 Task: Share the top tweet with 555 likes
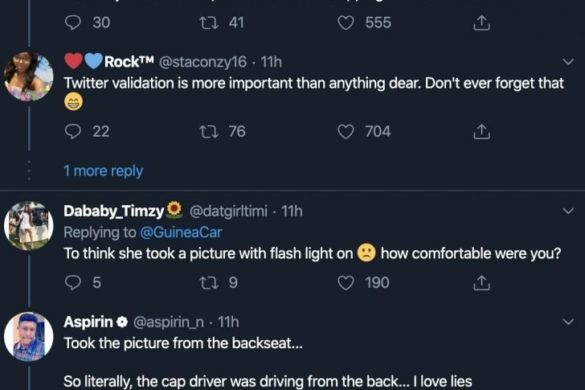point(482,23)
